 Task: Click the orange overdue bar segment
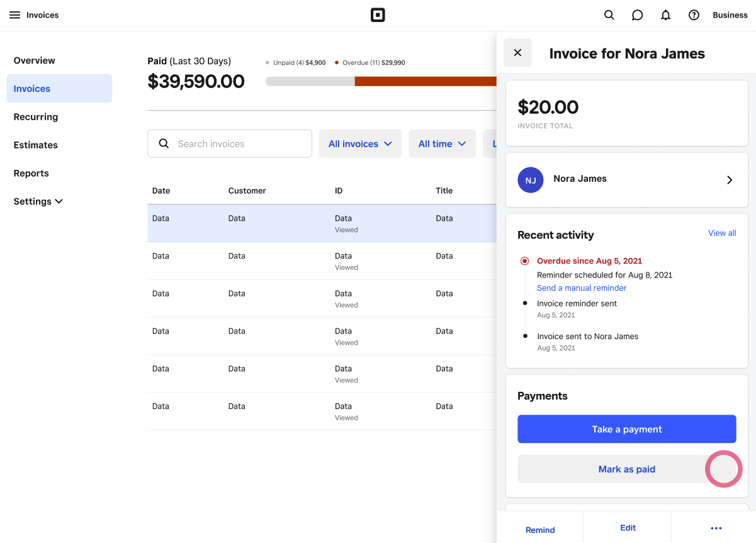click(x=426, y=81)
